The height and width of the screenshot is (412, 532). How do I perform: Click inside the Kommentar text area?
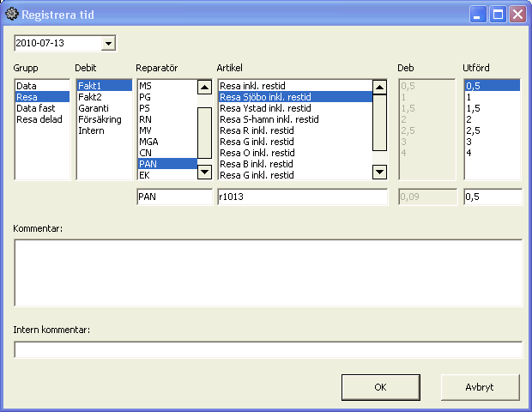click(268, 272)
